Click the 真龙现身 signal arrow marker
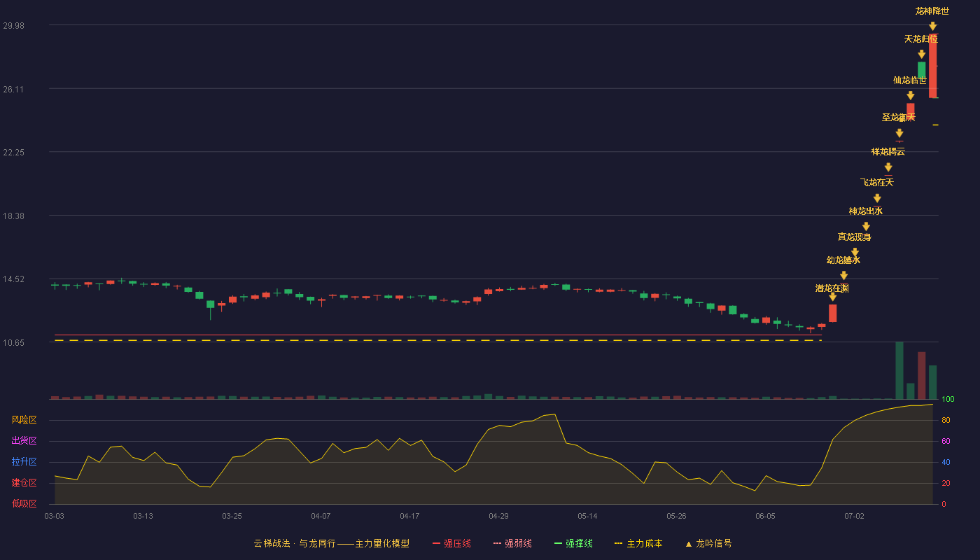This screenshot has width=980, height=560. (x=855, y=252)
